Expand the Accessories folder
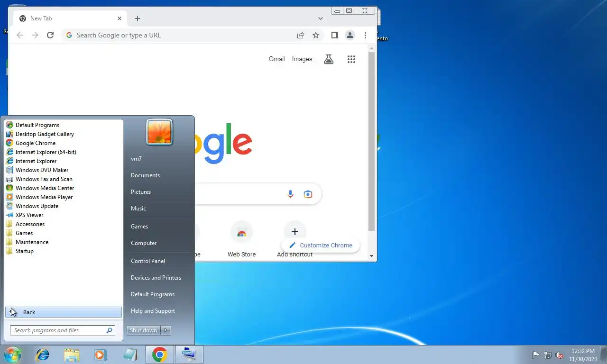The width and height of the screenshot is (607, 364). 25,224
